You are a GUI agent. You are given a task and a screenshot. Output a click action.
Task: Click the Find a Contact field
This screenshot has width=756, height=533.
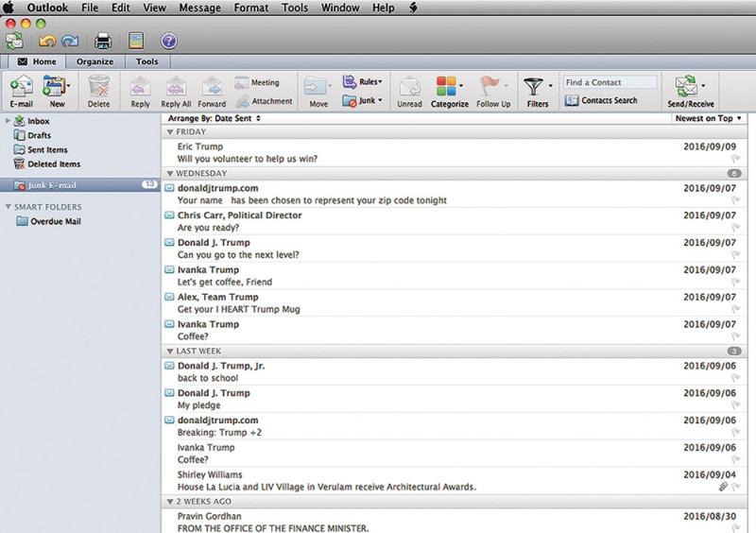point(609,82)
